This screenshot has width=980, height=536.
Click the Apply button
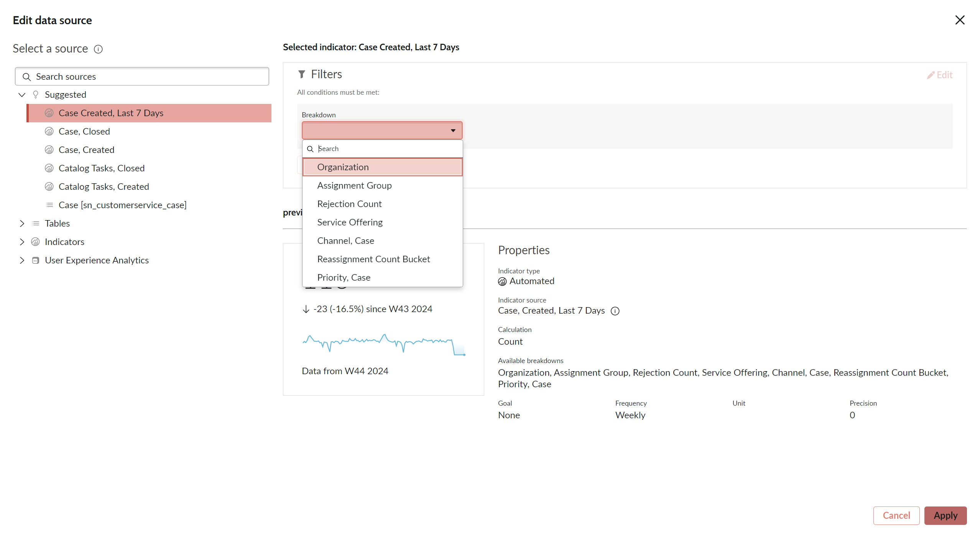945,515
